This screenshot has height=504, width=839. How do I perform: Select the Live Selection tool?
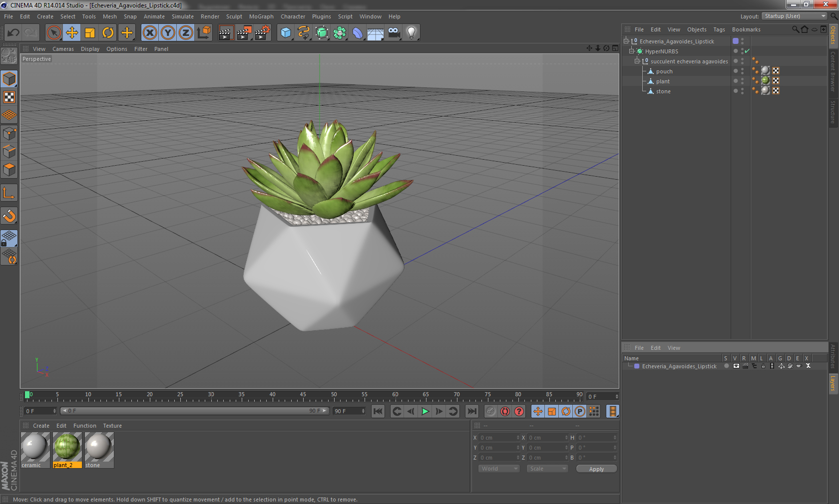pyautogui.click(x=53, y=33)
